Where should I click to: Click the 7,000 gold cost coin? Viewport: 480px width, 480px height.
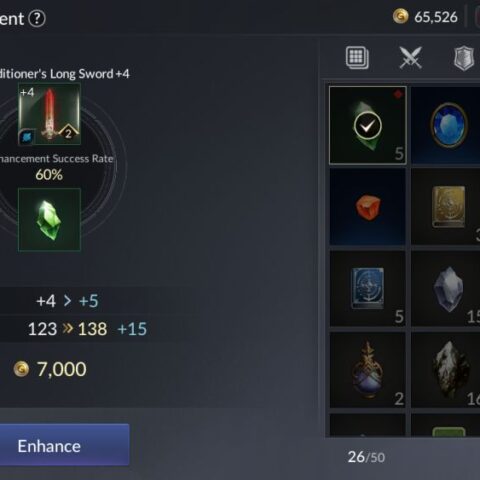(x=21, y=369)
